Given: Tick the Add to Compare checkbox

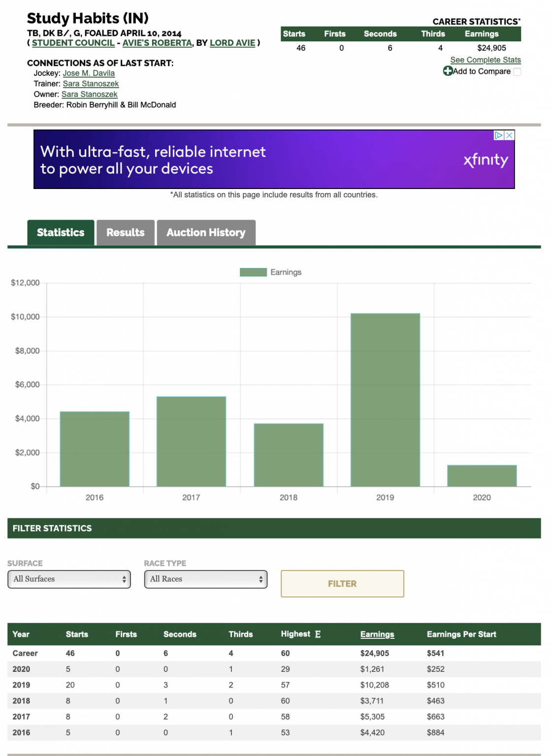Looking at the screenshot, I should click(x=517, y=72).
